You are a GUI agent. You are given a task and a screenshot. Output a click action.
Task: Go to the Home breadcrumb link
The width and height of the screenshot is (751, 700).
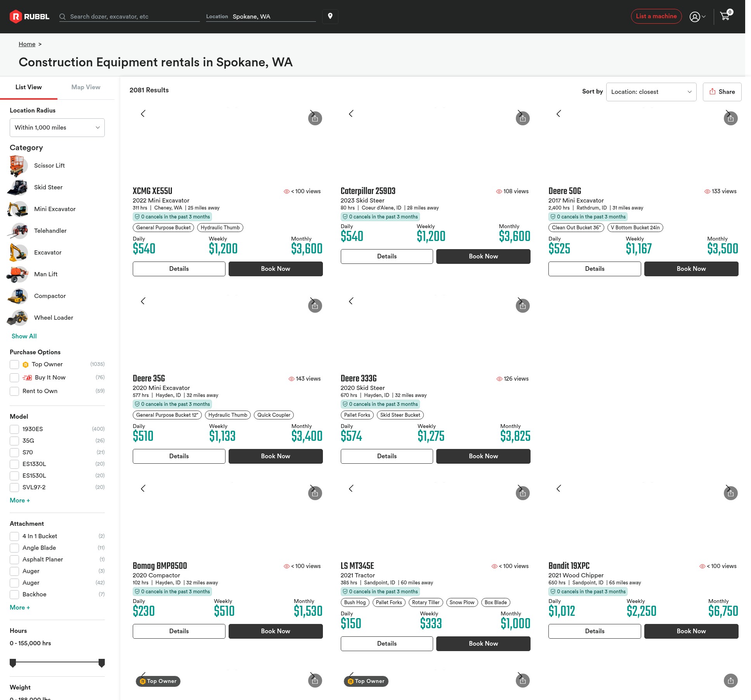[x=27, y=44]
